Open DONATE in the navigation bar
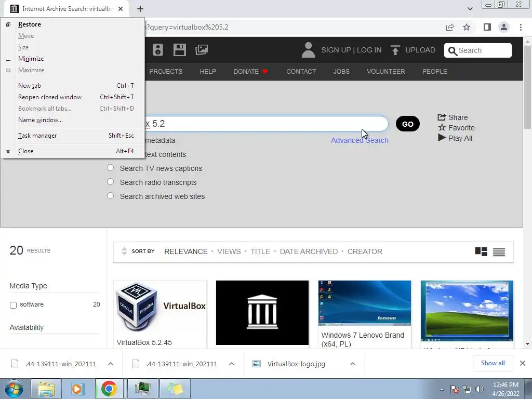Image resolution: width=532 pixels, height=399 pixels. 250,72
